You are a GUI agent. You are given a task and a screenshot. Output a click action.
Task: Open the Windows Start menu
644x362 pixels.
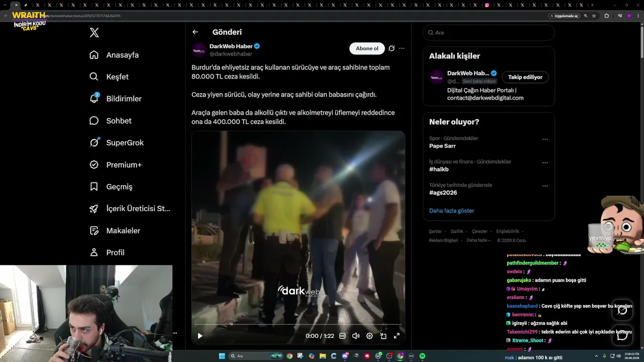(x=222, y=356)
